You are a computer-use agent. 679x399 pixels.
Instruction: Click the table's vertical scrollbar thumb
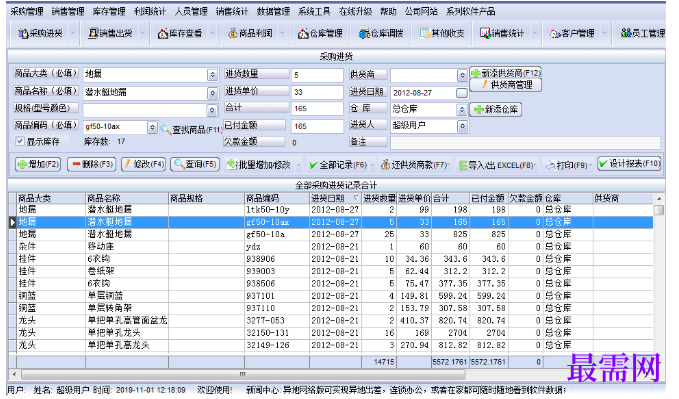[659, 211]
